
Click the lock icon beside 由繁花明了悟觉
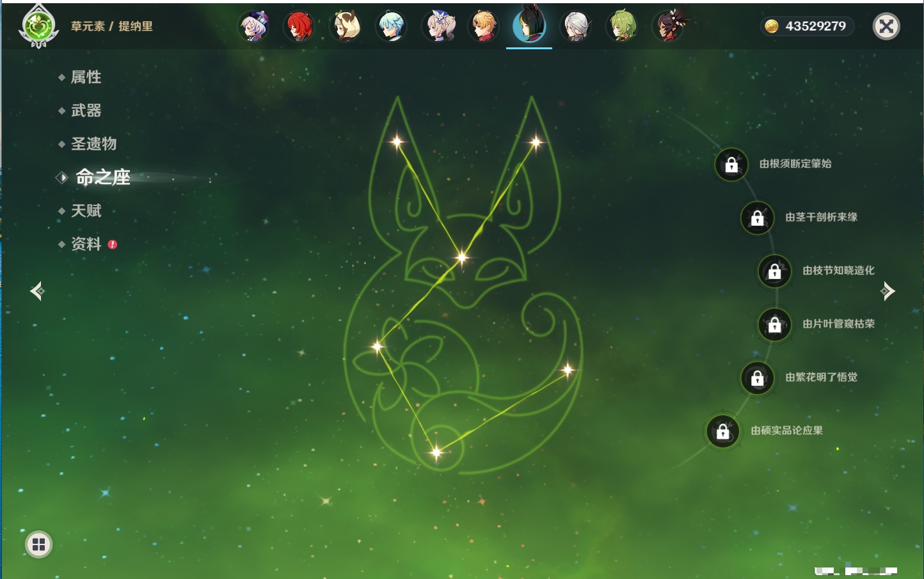pyautogui.click(x=758, y=378)
